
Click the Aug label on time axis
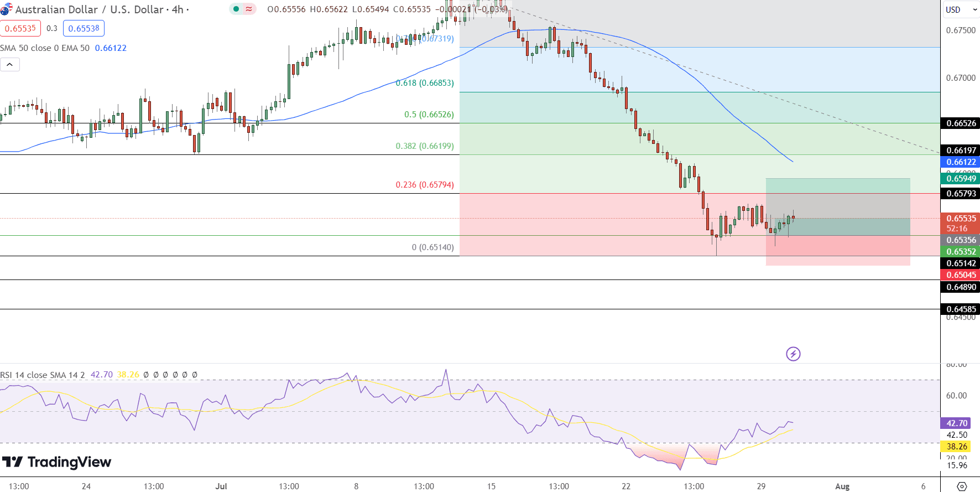(x=842, y=486)
